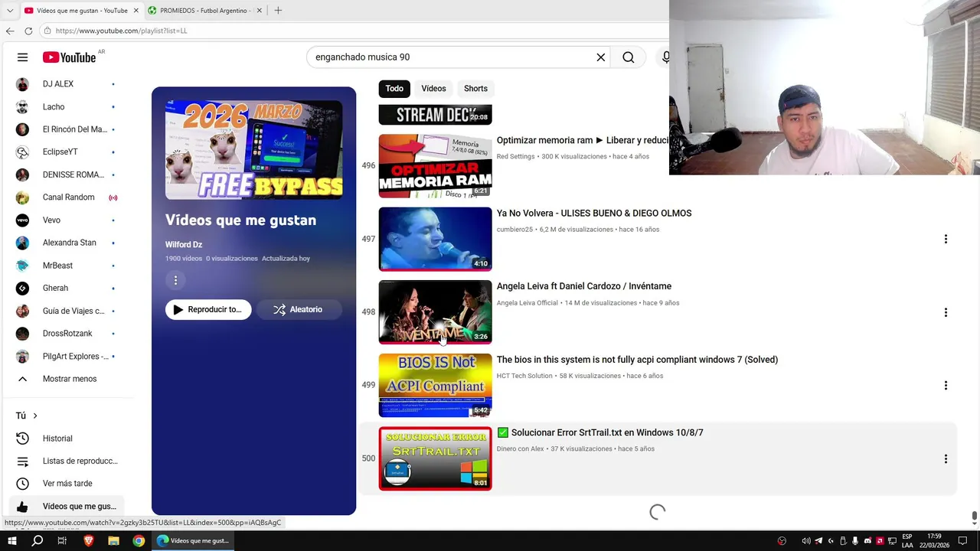980x551 pixels.
Task: Open the YouTube guide hamburger menu
Action: tap(22, 57)
